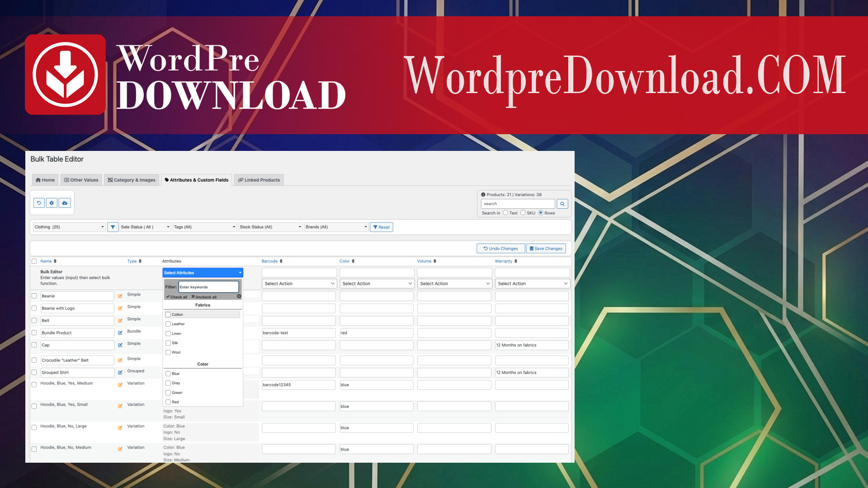Select the header select-all checkbox

tap(34, 261)
